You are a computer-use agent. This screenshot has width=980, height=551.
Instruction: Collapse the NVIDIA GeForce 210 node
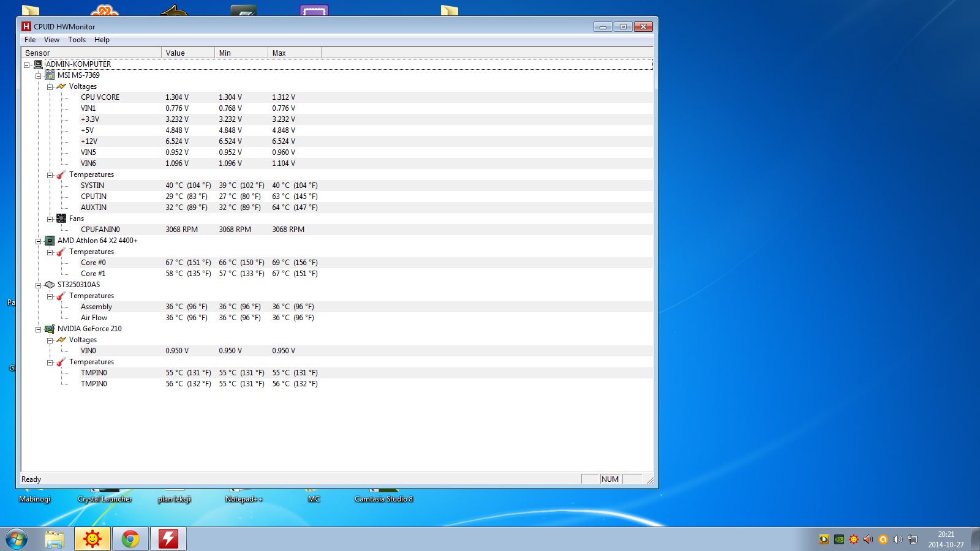coord(39,329)
